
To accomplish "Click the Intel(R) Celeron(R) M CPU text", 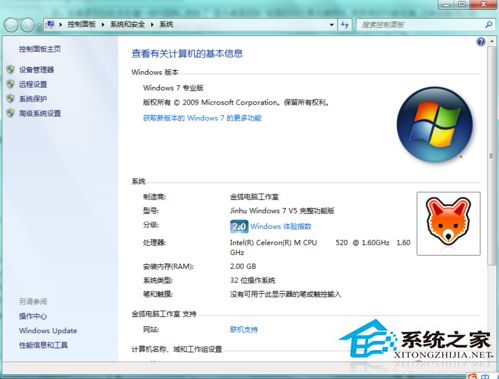I will point(273,243).
